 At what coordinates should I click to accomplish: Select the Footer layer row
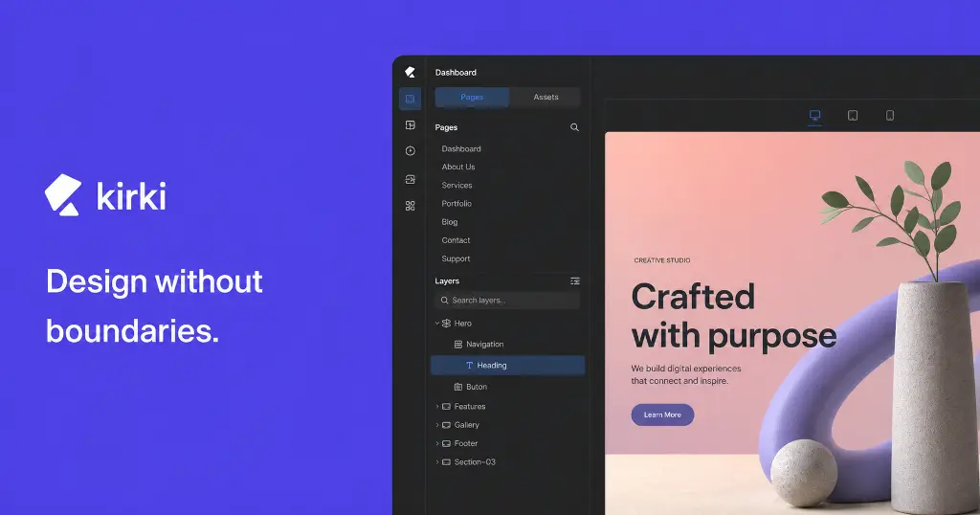tap(507, 444)
